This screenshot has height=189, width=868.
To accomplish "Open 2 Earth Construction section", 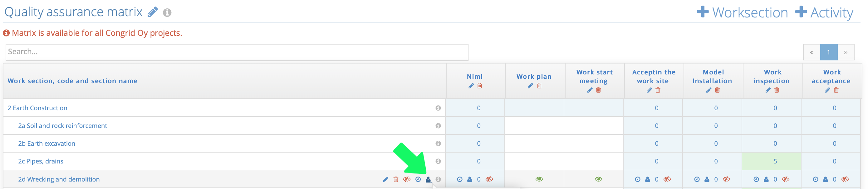I will coord(37,108).
